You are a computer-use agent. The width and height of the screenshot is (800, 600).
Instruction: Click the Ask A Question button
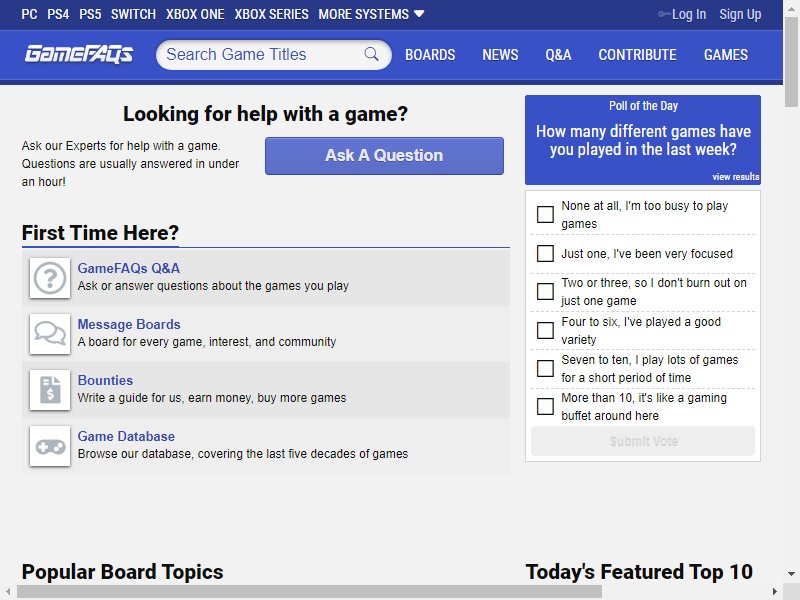[x=384, y=156]
